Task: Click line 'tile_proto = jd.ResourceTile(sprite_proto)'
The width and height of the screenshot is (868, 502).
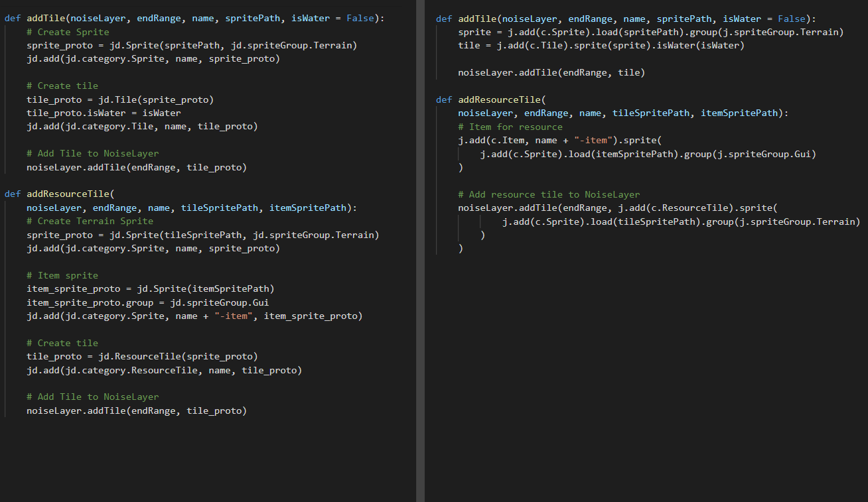Action: (142, 356)
